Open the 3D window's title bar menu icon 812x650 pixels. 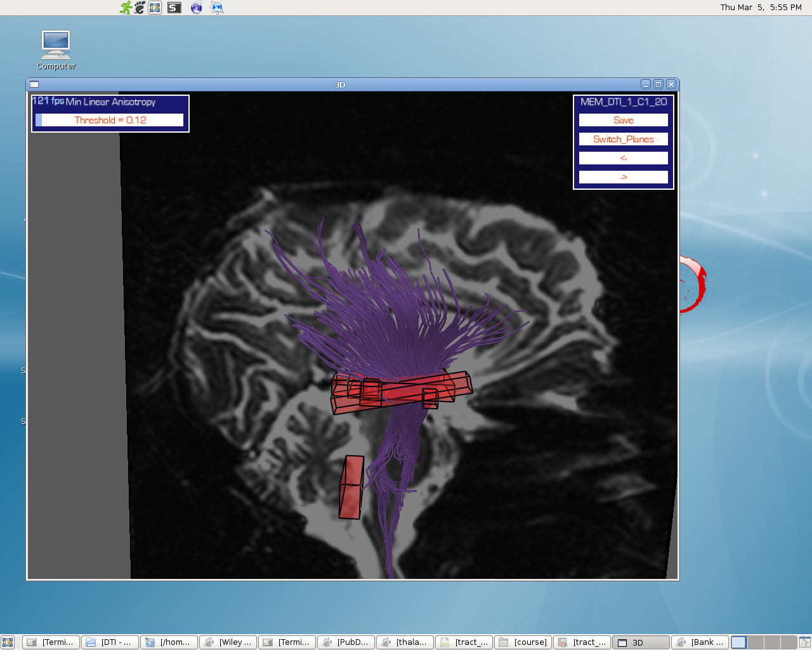[x=34, y=84]
